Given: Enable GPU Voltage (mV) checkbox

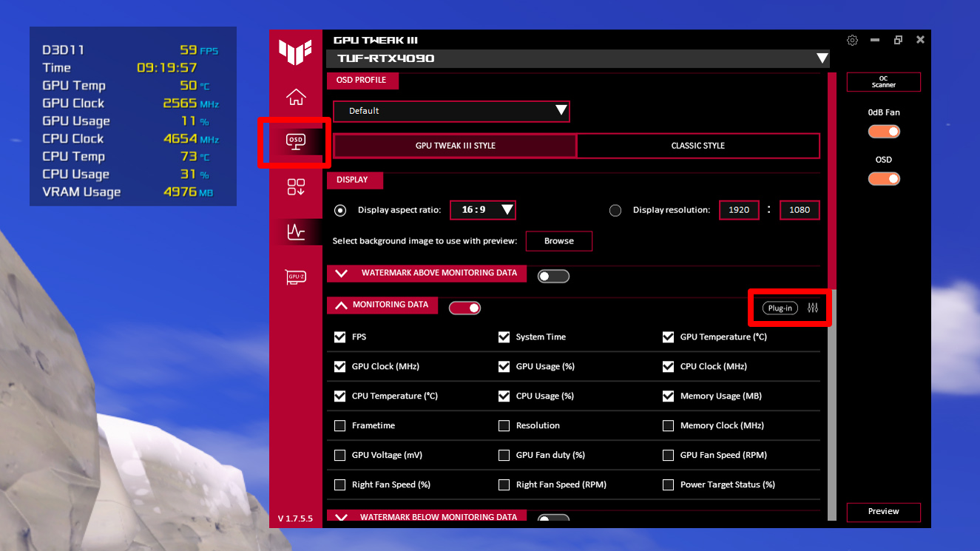Looking at the screenshot, I should pos(340,456).
